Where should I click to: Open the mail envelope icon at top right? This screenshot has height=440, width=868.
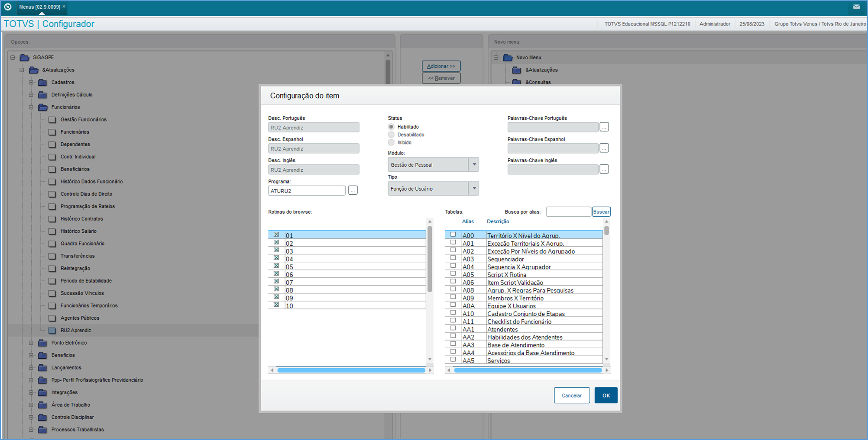(x=856, y=6)
